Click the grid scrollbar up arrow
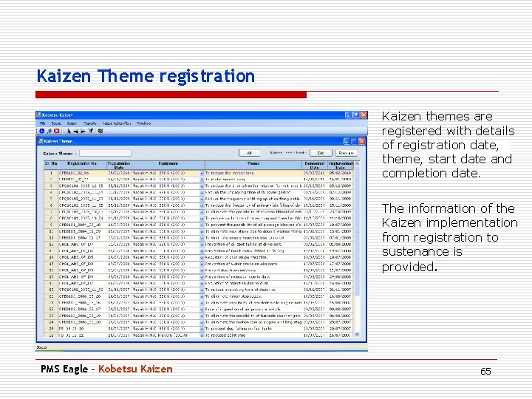 [x=357, y=163]
